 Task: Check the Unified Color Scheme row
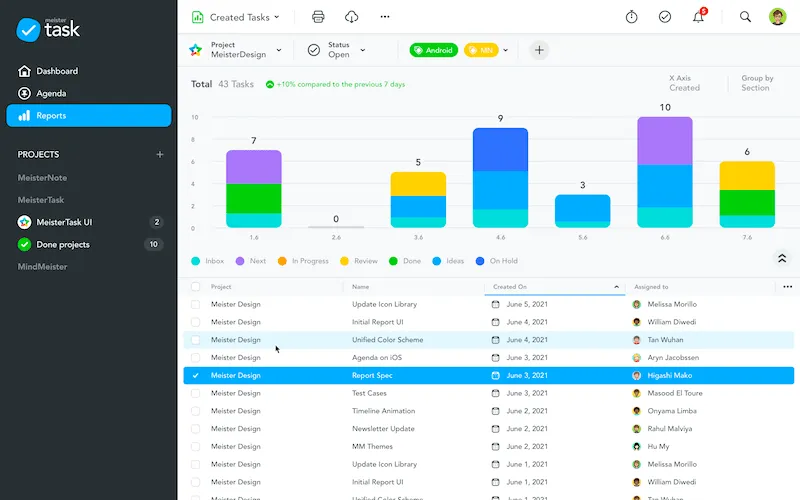tap(195, 340)
